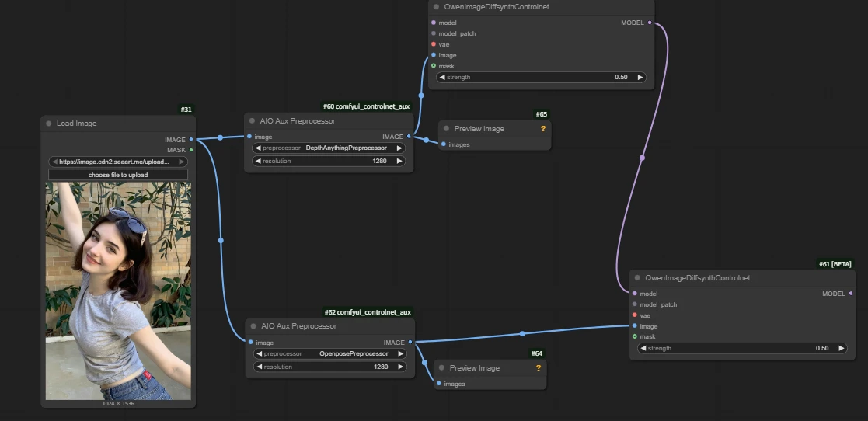This screenshot has width=868, height=421.
Task: Collapse Preview Image node #65 via title dot
Action: pyautogui.click(x=447, y=129)
